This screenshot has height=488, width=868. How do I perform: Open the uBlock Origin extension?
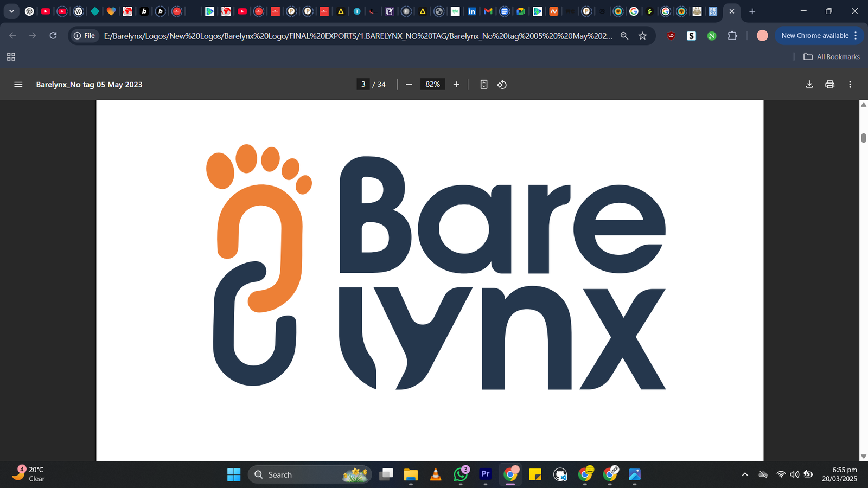671,36
